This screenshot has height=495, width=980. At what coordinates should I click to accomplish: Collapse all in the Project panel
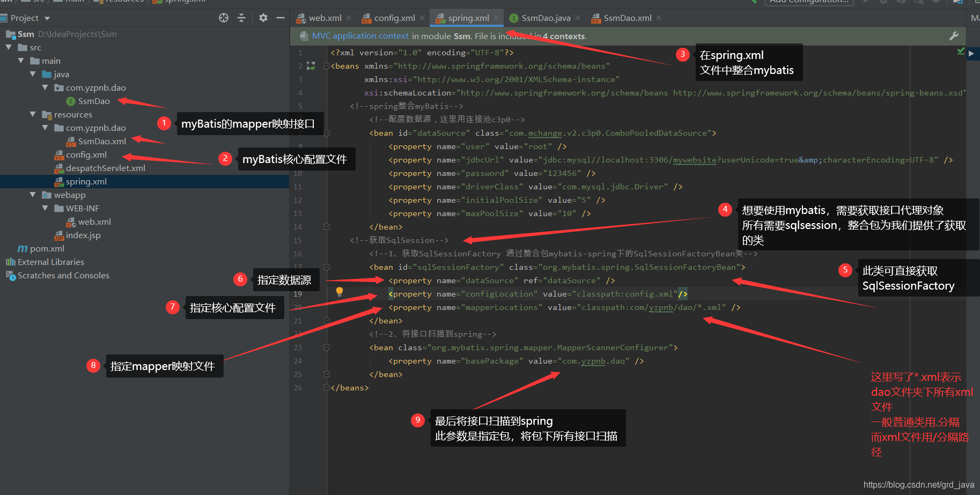pyautogui.click(x=241, y=18)
